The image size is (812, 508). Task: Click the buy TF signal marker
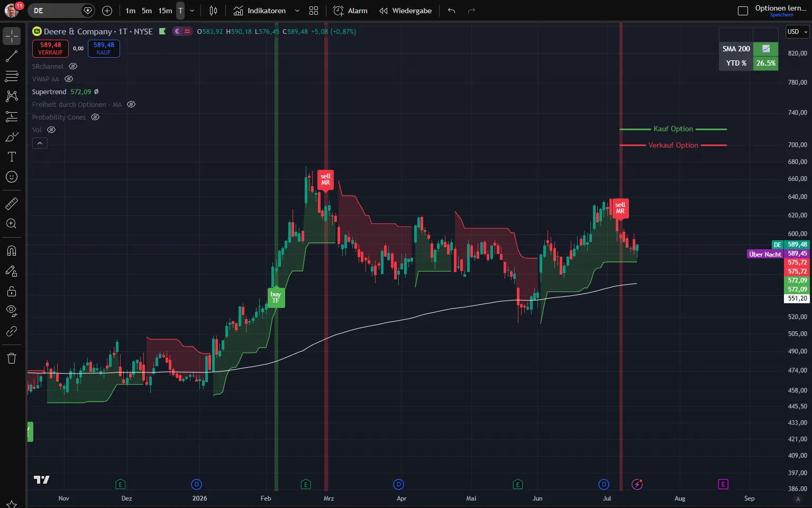pyautogui.click(x=276, y=297)
